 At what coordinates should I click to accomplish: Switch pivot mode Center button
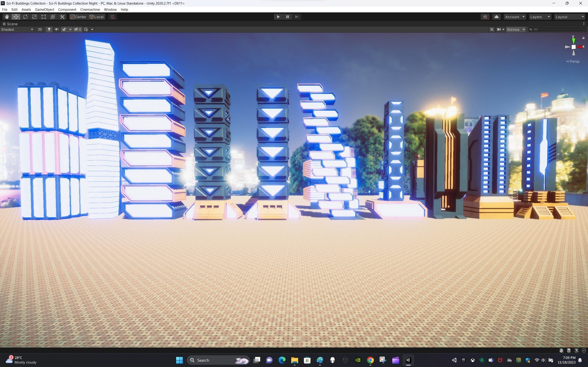click(x=78, y=17)
